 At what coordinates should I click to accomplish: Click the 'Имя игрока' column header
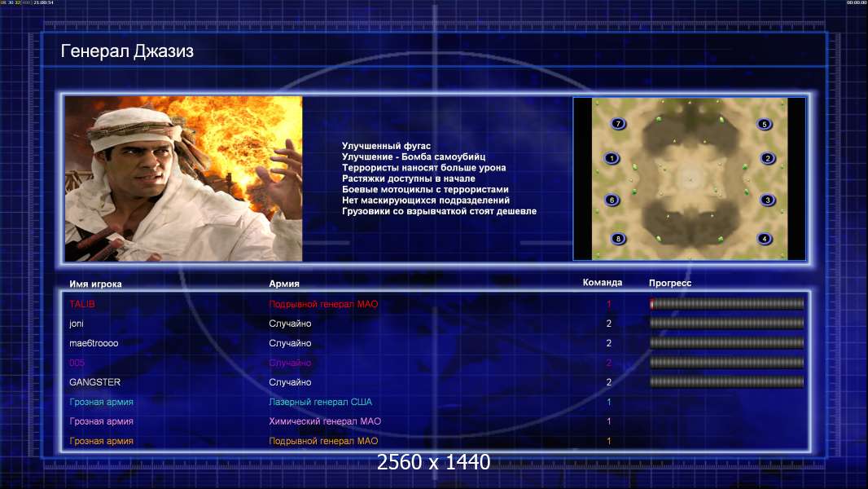point(95,284)
